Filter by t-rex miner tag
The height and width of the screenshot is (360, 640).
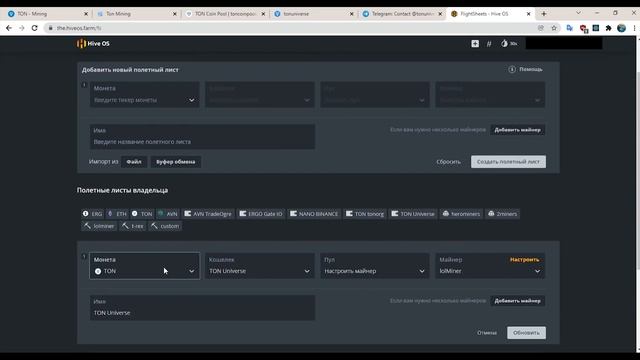tap(133, 226)
